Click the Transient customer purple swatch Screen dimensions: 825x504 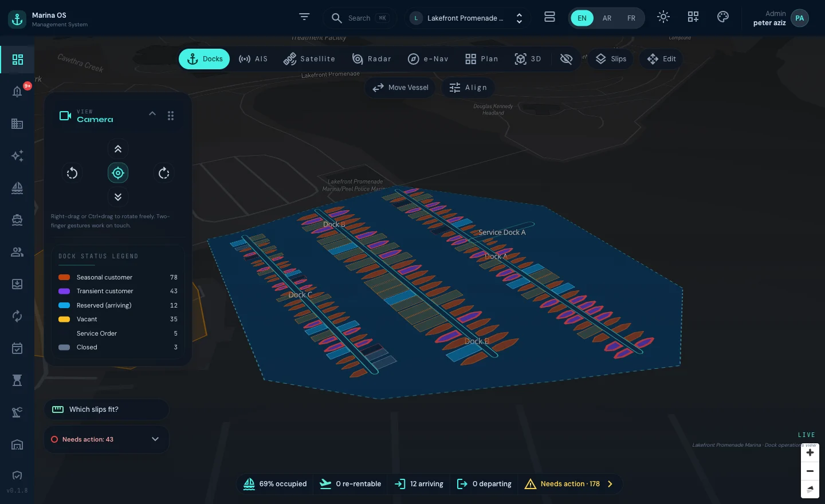coord(64,291)
